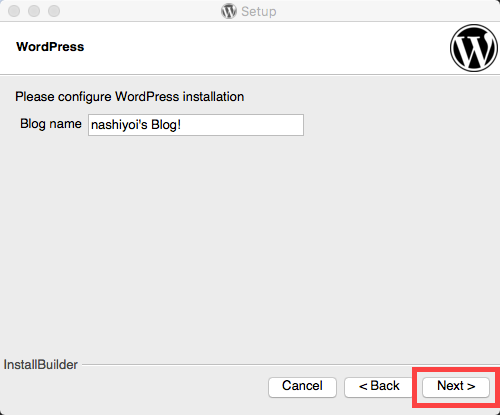The image size is (500, 415).
Task: Click "Please configure WordPress installation" text
Action: (x=129, y=97)
